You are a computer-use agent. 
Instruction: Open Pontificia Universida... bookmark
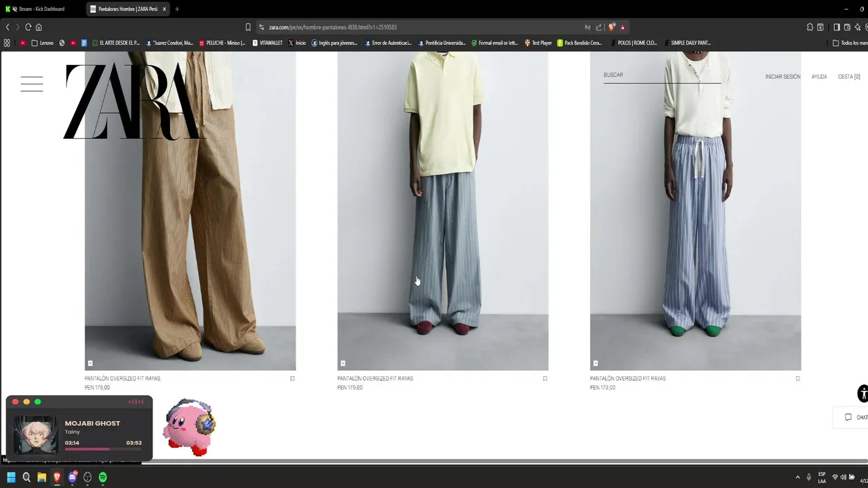pyautogui.click(x=441, y=43)
